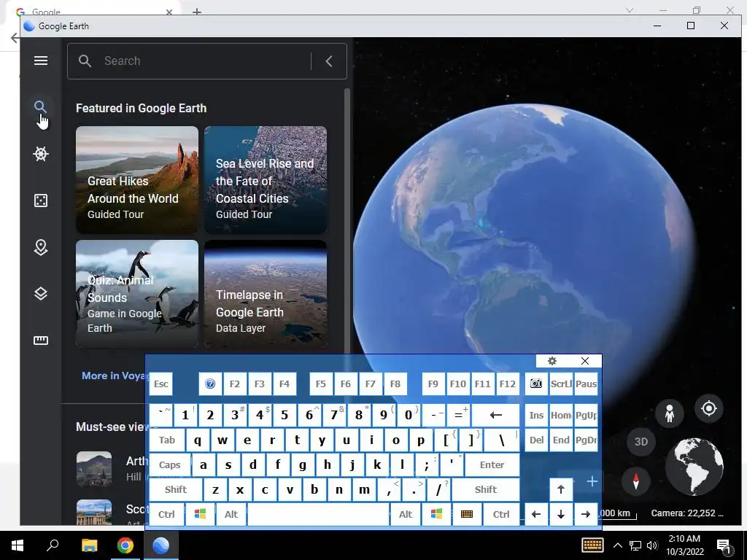Select the Search icon in sidebar
This screenshot has height=560, width=747.
(41, 106)
